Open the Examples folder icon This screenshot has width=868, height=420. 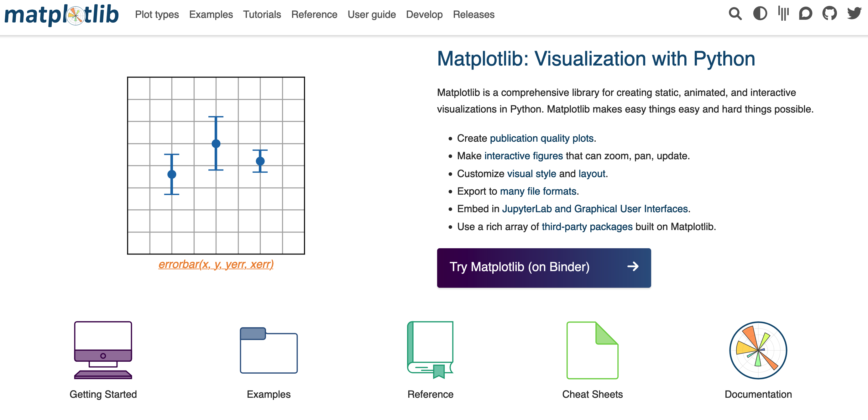tap(269, 350)
